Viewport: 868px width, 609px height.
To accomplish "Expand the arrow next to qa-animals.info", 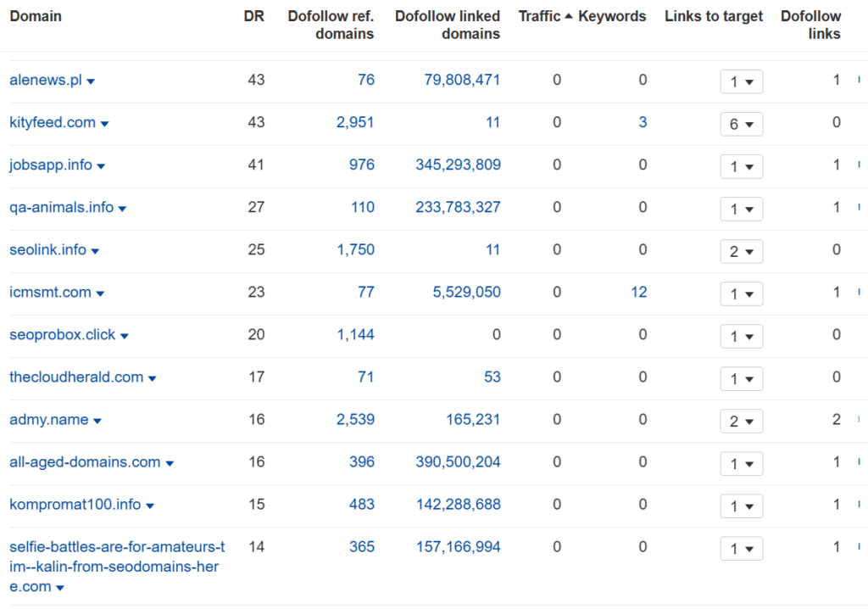I will (x=122, y=209).
